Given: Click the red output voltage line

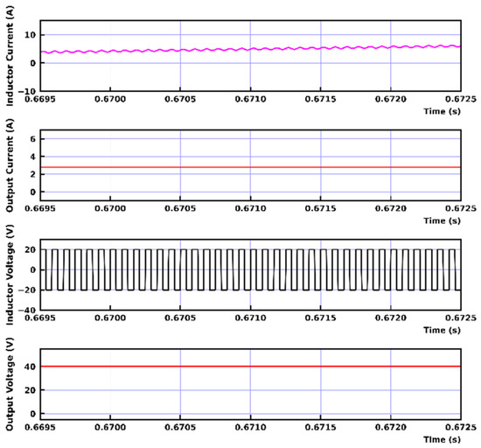Looking at the screenshot, I should tap(250, 367).
